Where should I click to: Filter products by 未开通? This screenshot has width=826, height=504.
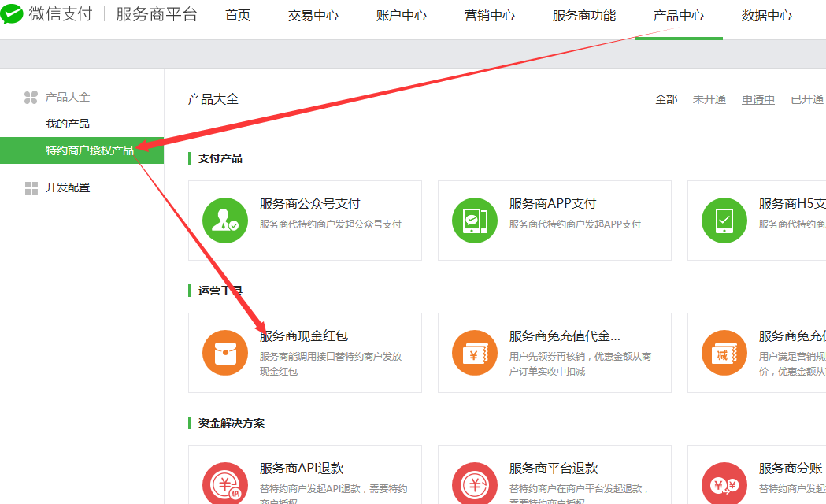pos(709,99)
